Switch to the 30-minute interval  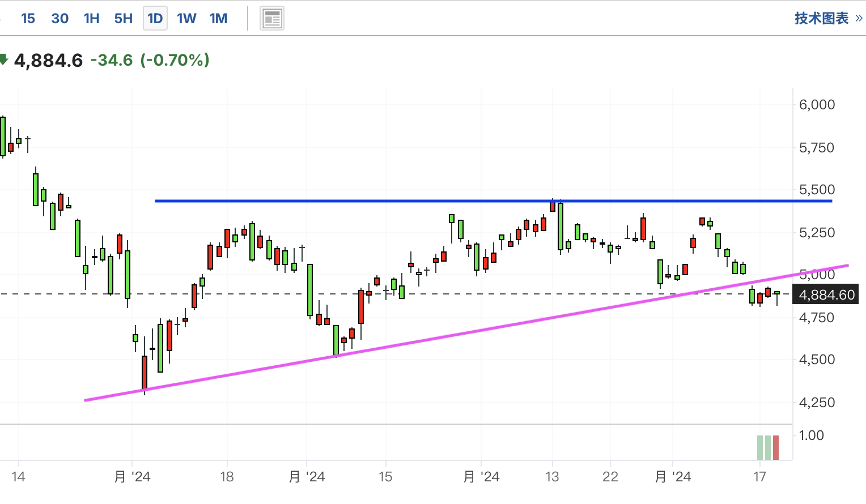60,19
